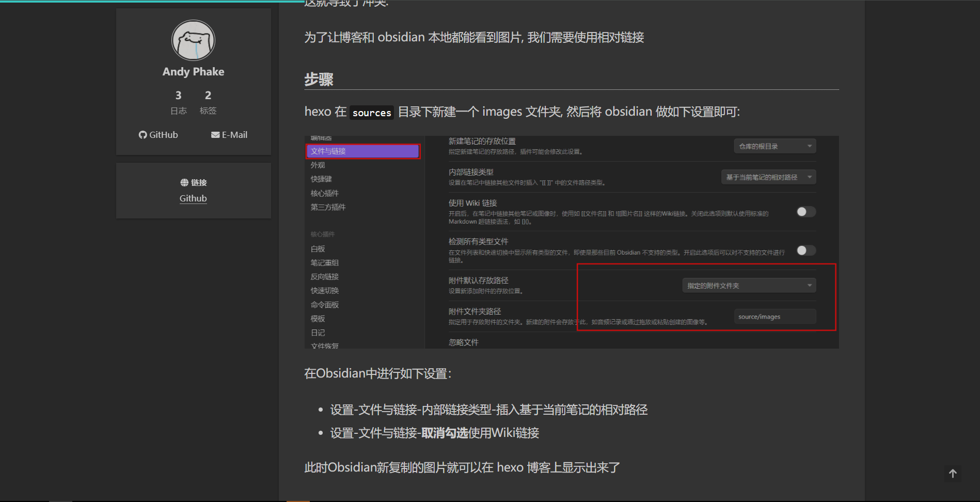Open the GitHub profile link with icon
Screen dimensions: 980x502
158,135
